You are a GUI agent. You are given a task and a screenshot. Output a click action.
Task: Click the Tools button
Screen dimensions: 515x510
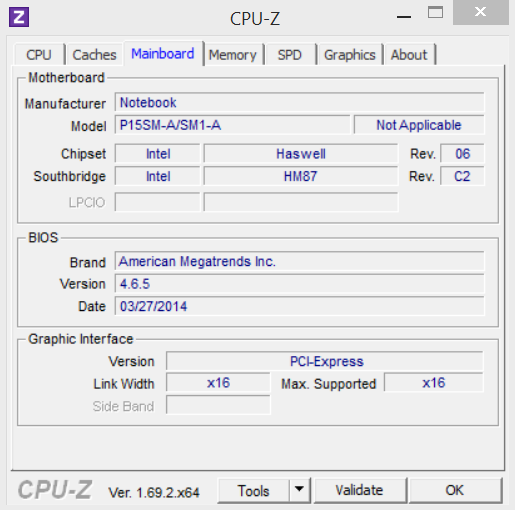coord(253,490)
